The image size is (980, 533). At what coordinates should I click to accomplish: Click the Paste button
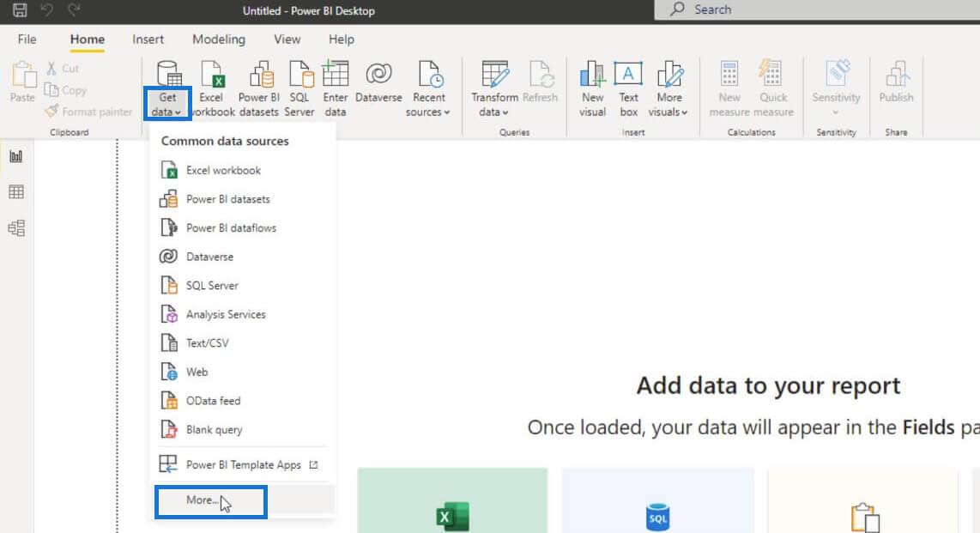point(22,82)
